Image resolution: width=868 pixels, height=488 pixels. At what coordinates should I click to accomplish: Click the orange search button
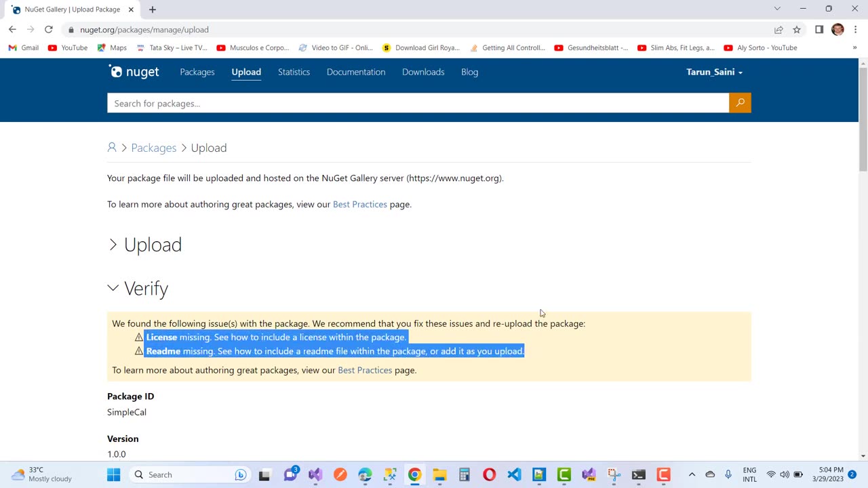click(740, 103)
